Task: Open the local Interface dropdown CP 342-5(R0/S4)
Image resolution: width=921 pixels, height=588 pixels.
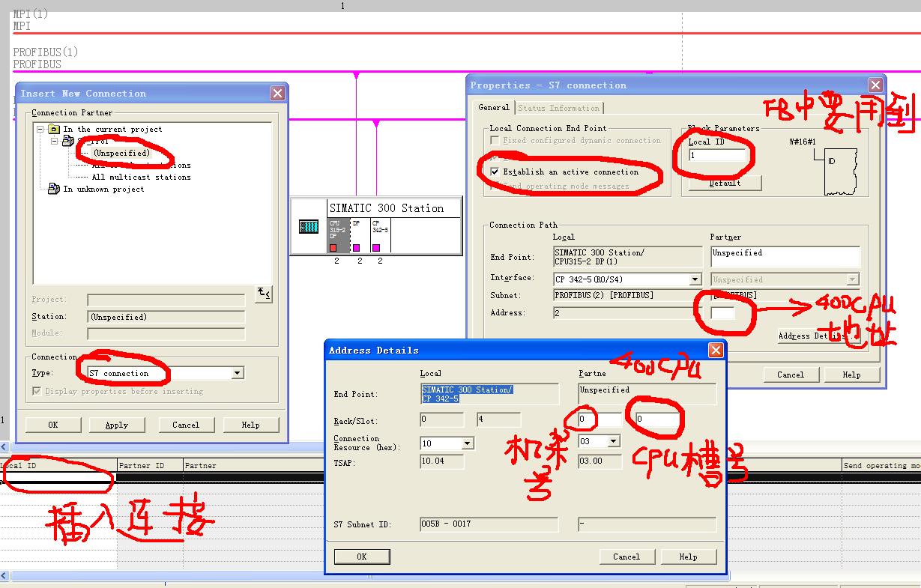Action: (695, 279)
